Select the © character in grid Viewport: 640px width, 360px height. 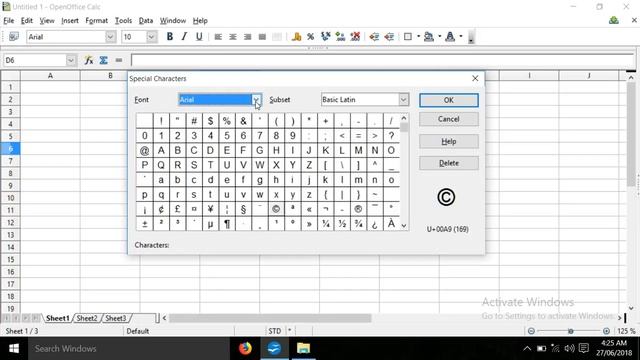(x=276, y=209)
